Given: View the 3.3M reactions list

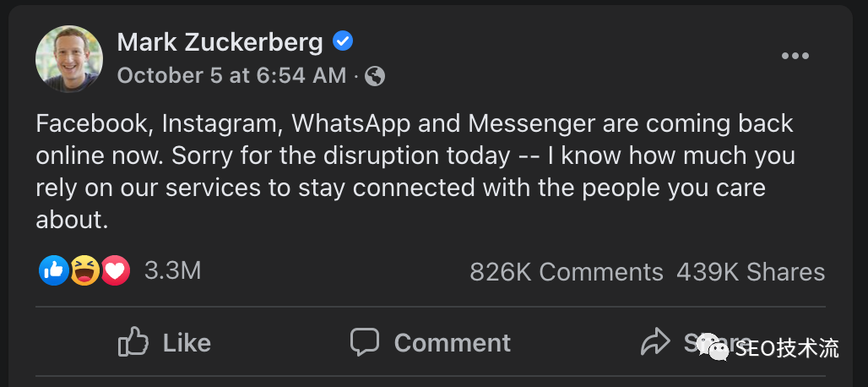Looking at the screenshot, I should click(173, 271).
